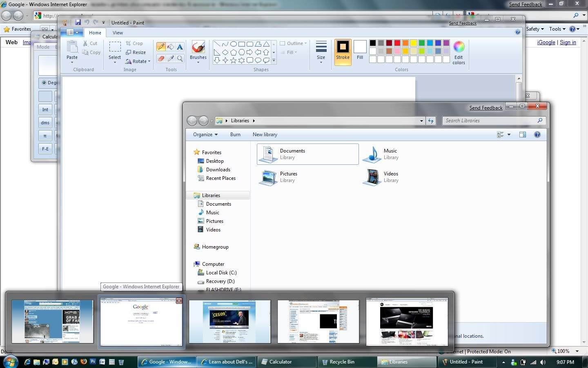Select the Fill with color bucket tool
Viewport: 588px width, 368px height.
click(x=171, y=47)
